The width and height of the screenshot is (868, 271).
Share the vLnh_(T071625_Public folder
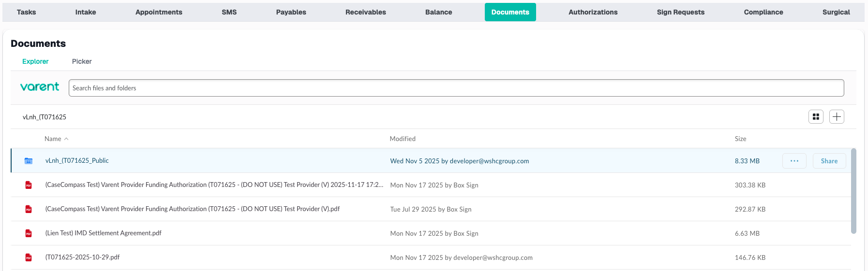(829, 161)
